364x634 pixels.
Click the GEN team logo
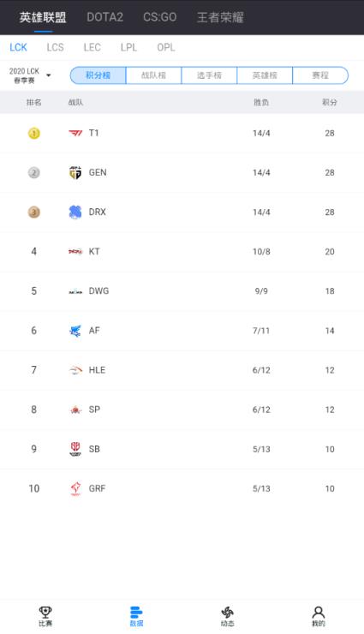[x=75, y=173]
